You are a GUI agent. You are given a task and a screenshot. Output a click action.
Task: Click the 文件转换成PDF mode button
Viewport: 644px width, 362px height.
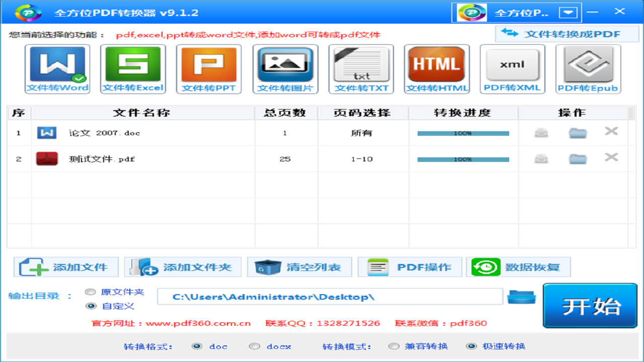coord(567,34)
